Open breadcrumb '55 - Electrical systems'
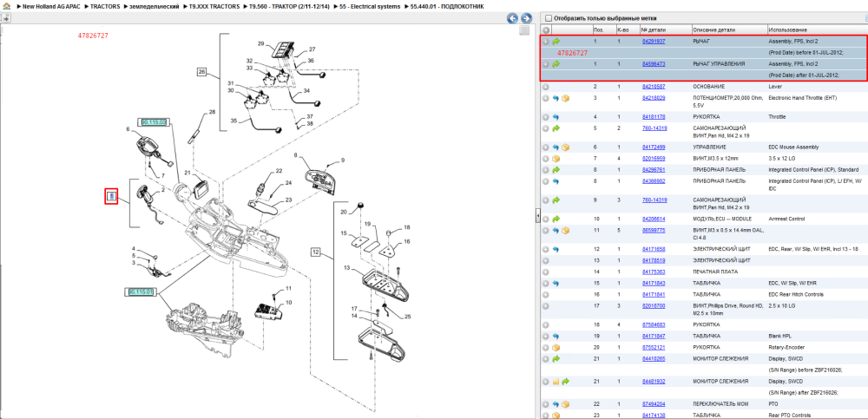The height and width of the screenshot is (419, 868). 371,6
